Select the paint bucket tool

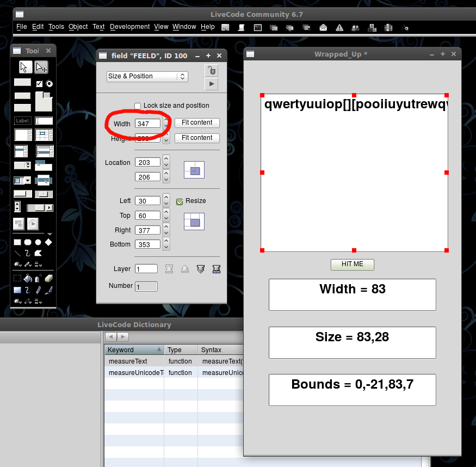[x=28, y=278]
